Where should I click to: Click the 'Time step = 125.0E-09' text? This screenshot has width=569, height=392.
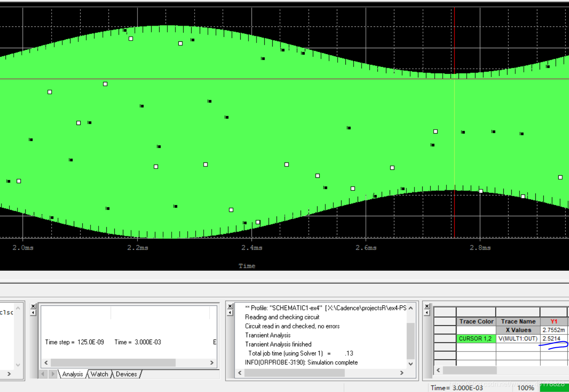click(75, 342)
